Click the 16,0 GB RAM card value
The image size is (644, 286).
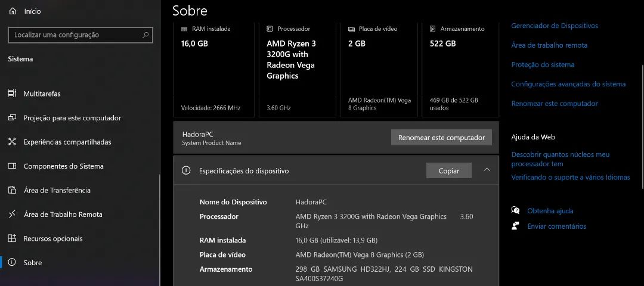click(x=194, y=43)
